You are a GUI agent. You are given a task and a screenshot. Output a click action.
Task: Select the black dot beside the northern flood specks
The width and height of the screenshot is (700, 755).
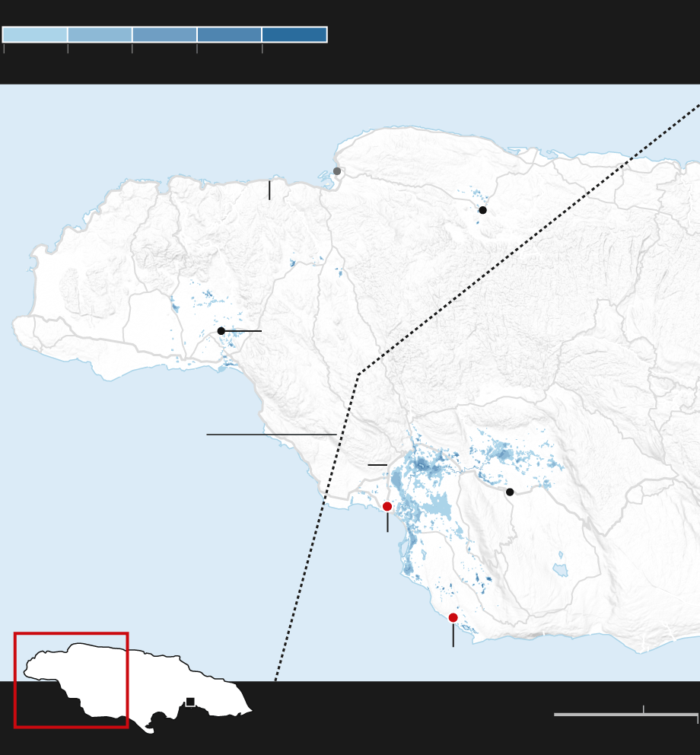click(x=482, y=210)
